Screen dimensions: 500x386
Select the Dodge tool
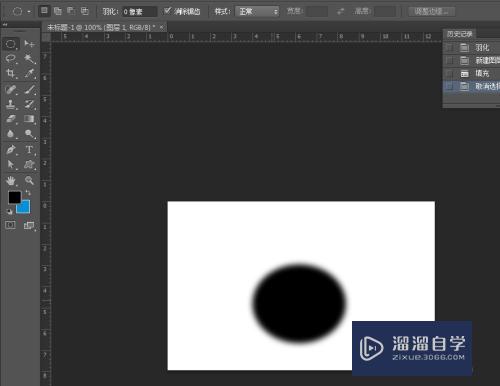(x=29, y=134)
